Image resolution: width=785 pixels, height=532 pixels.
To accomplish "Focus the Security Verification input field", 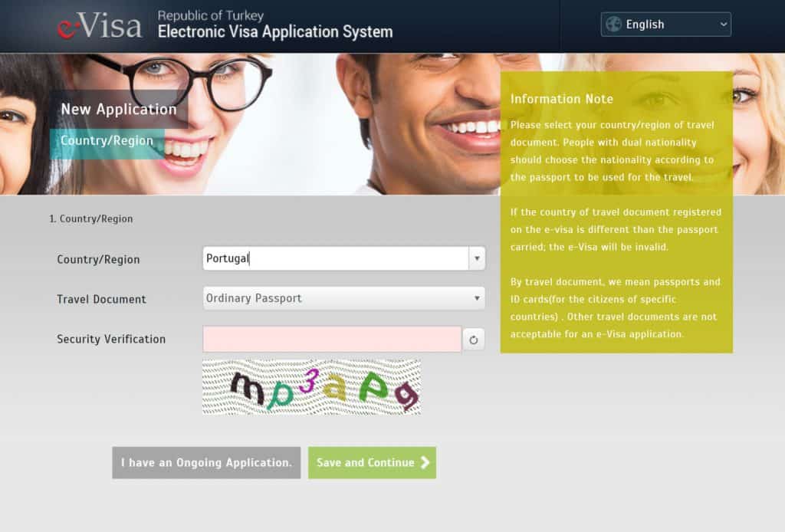I will pyautogui.click(x=332, y=340).
